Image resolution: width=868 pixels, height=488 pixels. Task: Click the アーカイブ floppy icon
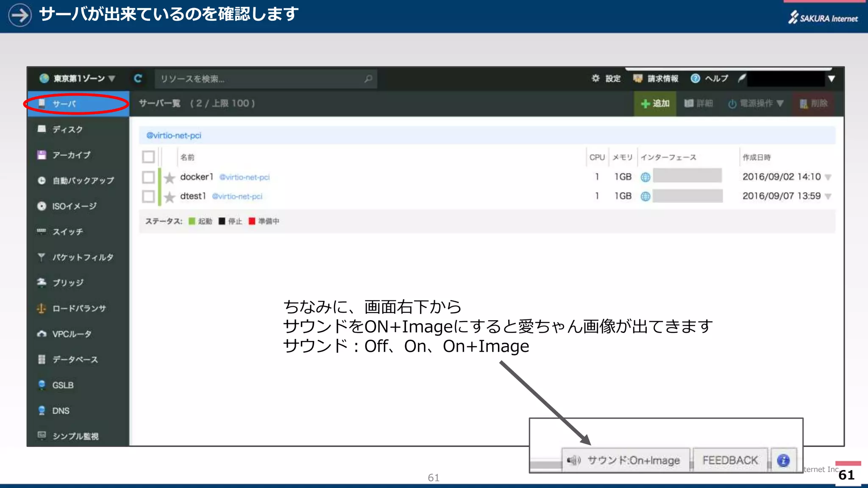click(42, 155)
